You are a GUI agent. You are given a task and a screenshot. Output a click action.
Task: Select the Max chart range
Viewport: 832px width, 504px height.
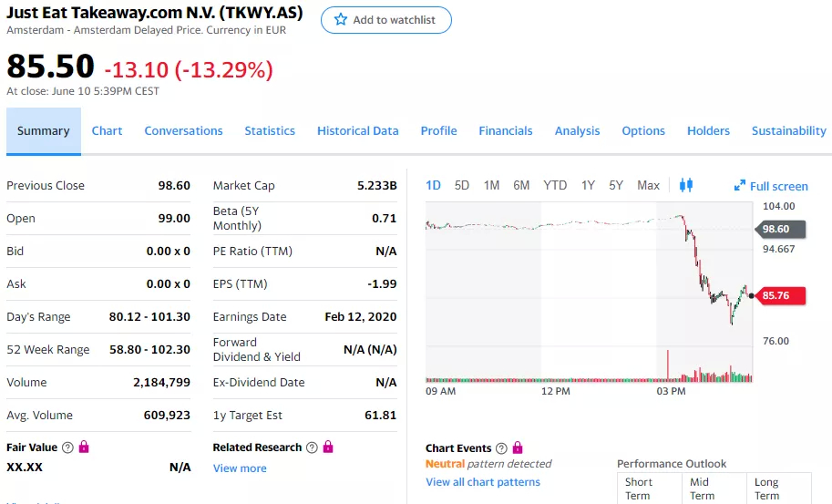649,185
